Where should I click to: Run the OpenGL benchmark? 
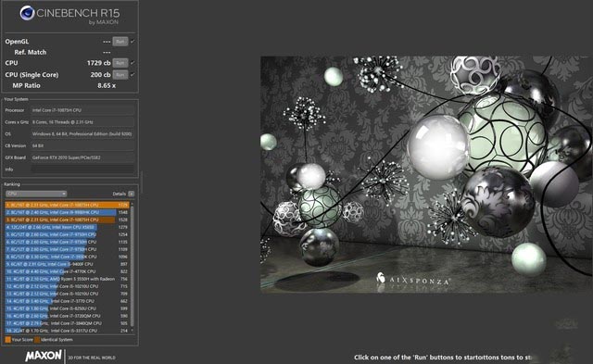(120, 42)
